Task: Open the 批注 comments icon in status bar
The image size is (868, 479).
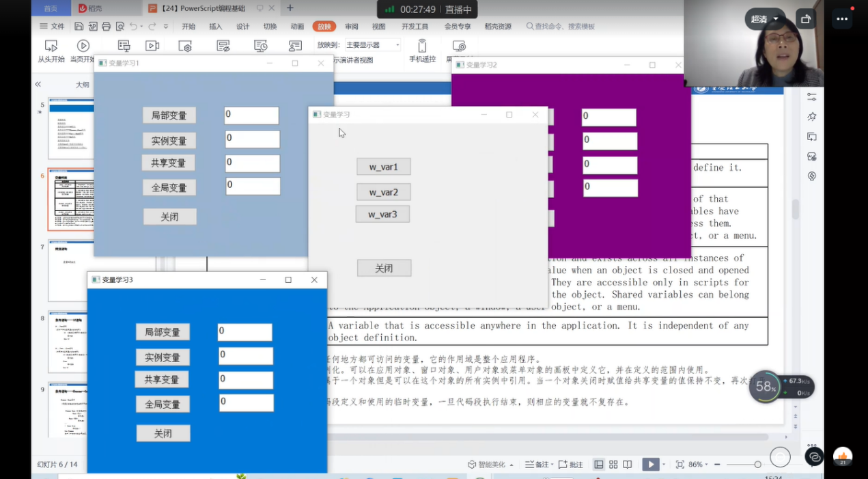Action: (570, 465)
